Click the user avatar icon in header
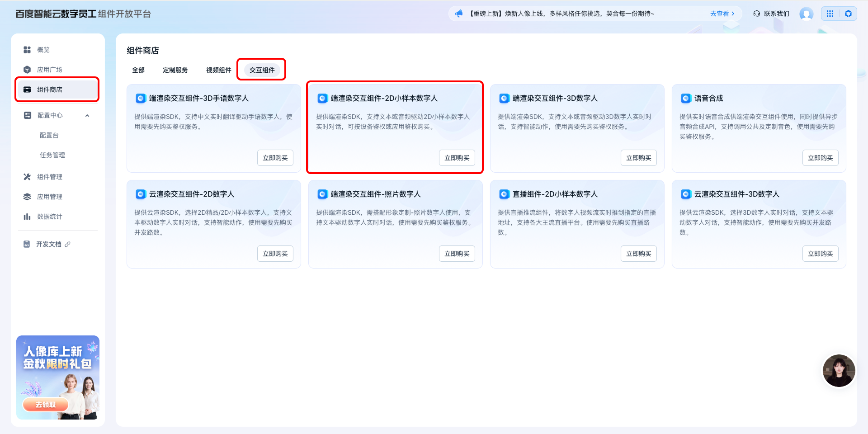The width and height of the screenshot is (868, 434). click(806, 14)
